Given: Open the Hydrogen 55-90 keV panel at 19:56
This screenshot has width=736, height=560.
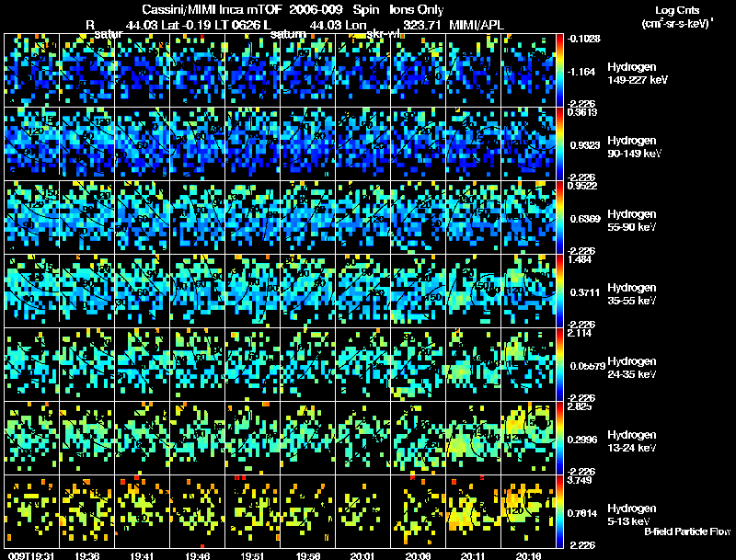Looking at the screenshot, I should pyautogui.click(x=307, y=218).
